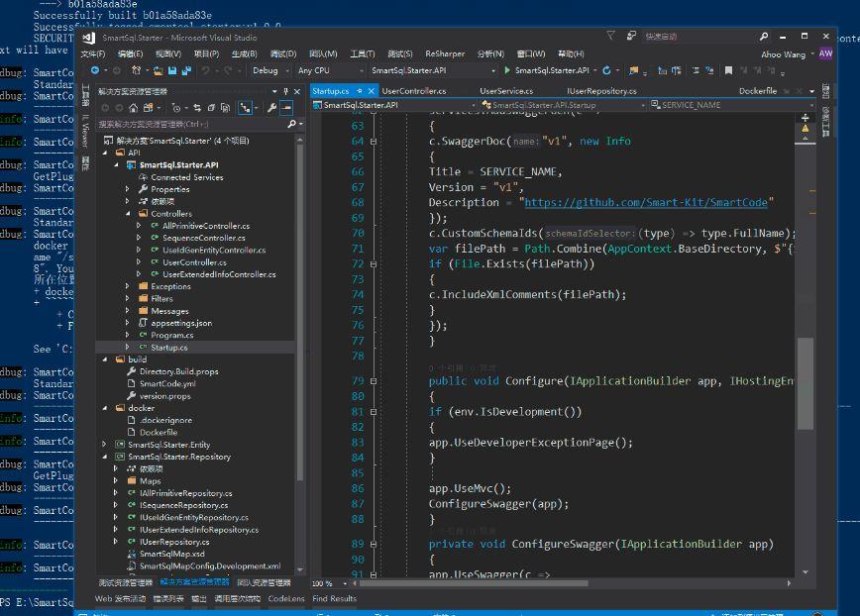Switch to the UserService.cs tab
860x616 pixels.
506,90
